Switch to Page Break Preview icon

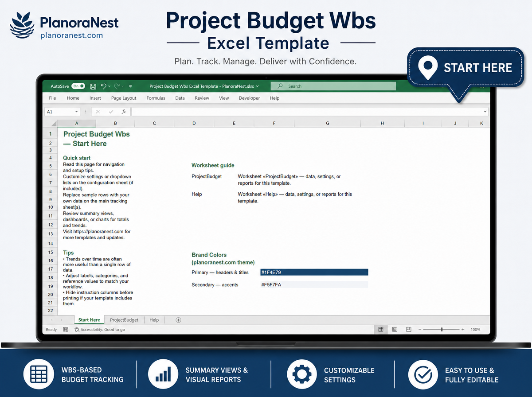409,330
